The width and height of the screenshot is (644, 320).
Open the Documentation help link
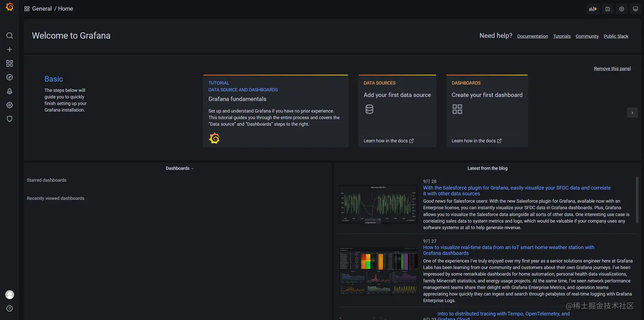point(532,37)
